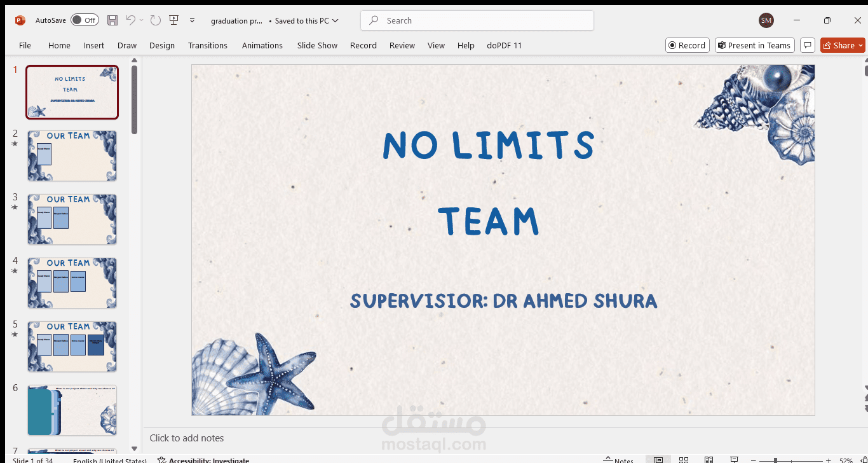Open the doPDF 11 tab
Screen dimensions: 868x463
(505, 45)
